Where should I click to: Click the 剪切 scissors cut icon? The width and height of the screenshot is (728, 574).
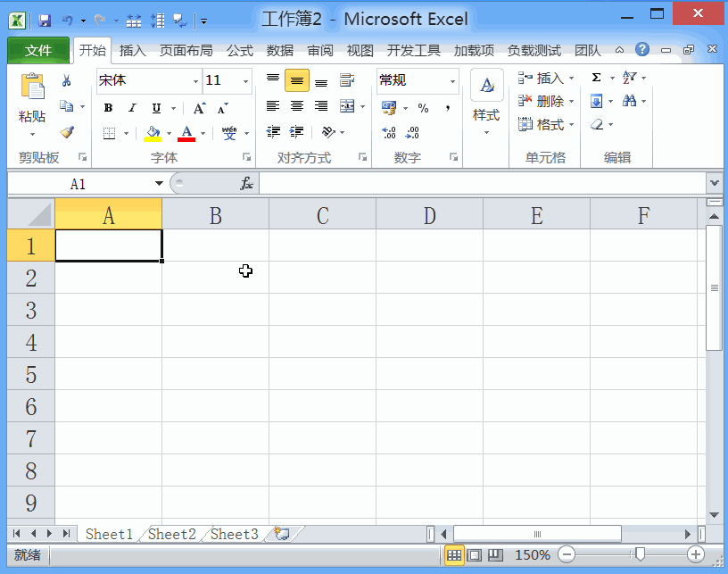pyautogui.click(x=64, y=79)
